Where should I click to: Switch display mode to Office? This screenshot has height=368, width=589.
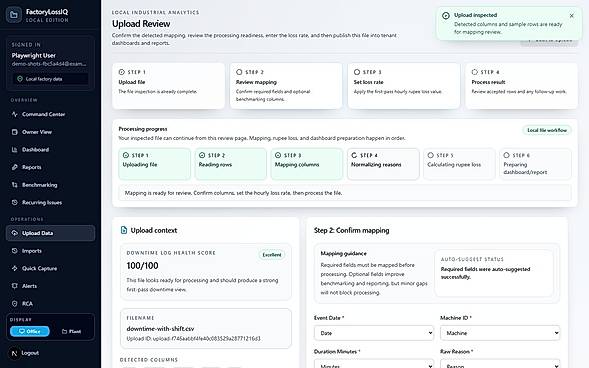click(x=30, y=331)
